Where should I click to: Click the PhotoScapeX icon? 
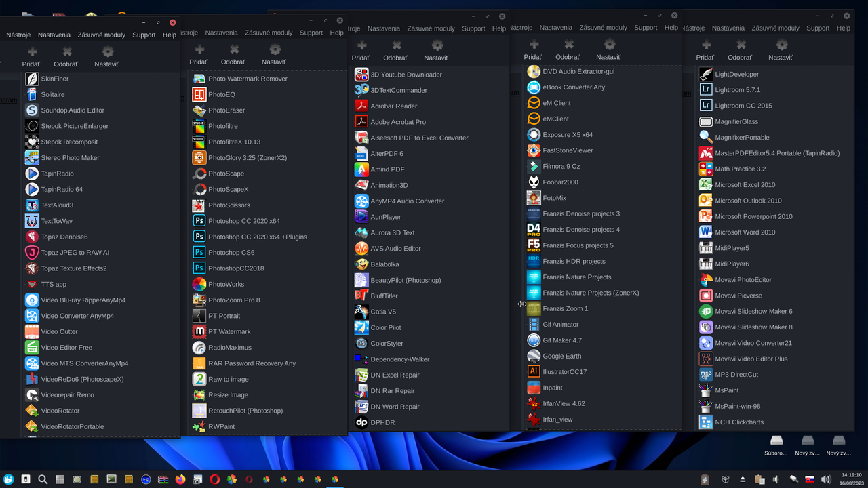point(199,189)
